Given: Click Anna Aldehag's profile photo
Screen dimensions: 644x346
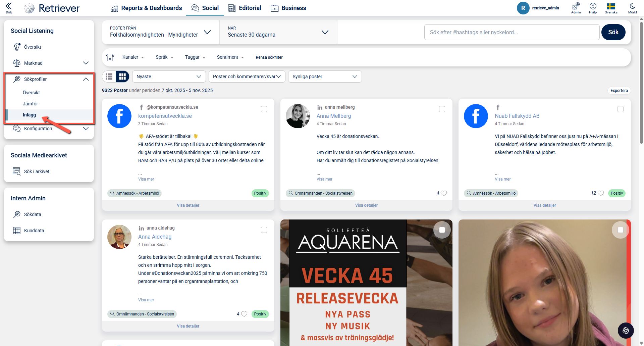Looking at the screenshot, I should click(x=119, y=237).
